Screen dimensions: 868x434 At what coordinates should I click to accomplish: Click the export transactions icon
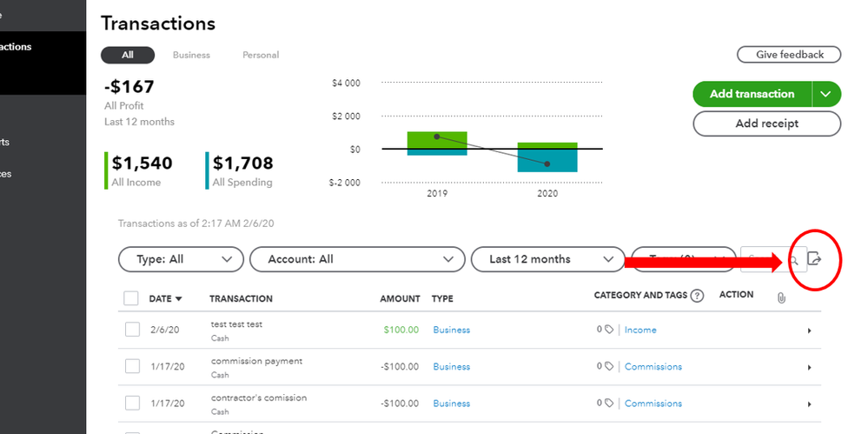[814, 258]
